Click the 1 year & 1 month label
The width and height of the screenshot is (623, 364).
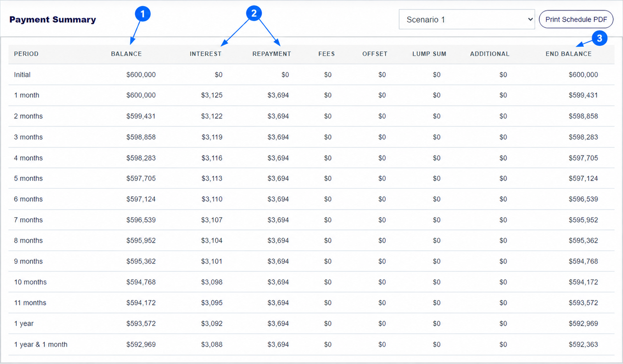pyautogui.click(x=41, y=345)
